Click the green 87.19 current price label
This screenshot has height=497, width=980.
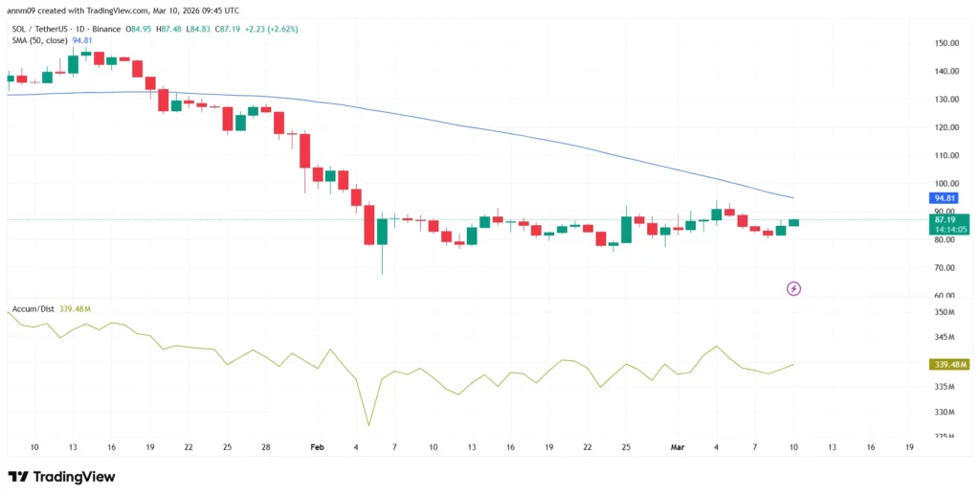[946, 220]
